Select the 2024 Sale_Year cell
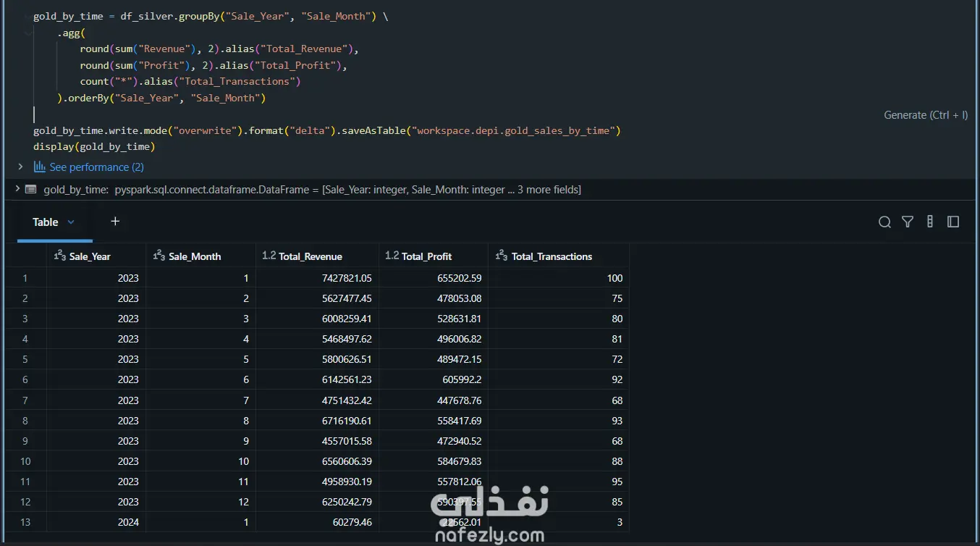The width and height of the screenshot is (980, 546). [x=96, y=522]
